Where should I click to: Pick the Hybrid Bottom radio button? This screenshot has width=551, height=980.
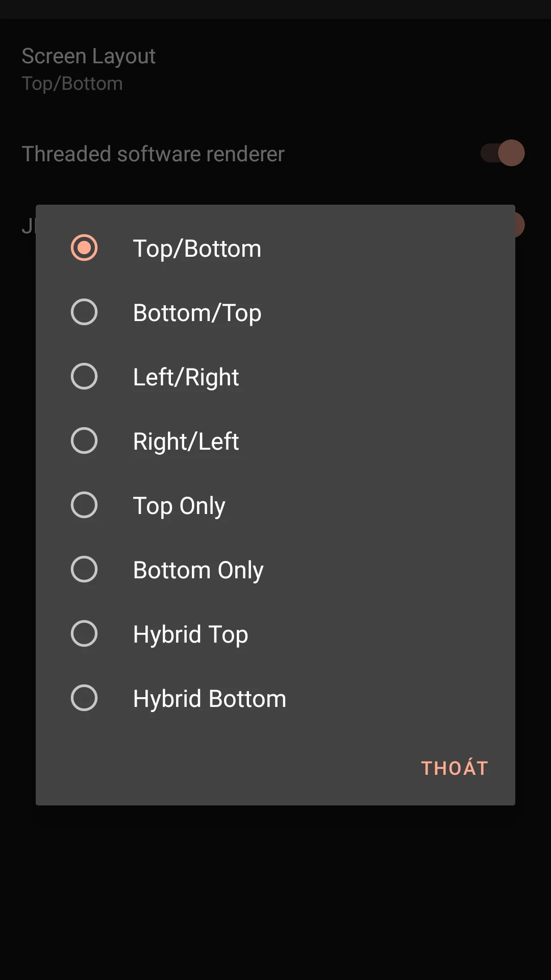[x=84, y=698]
